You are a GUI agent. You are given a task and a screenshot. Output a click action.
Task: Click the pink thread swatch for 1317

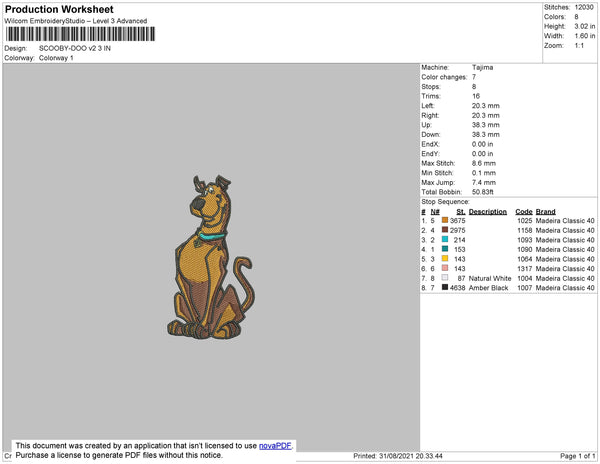pos(445,268)
